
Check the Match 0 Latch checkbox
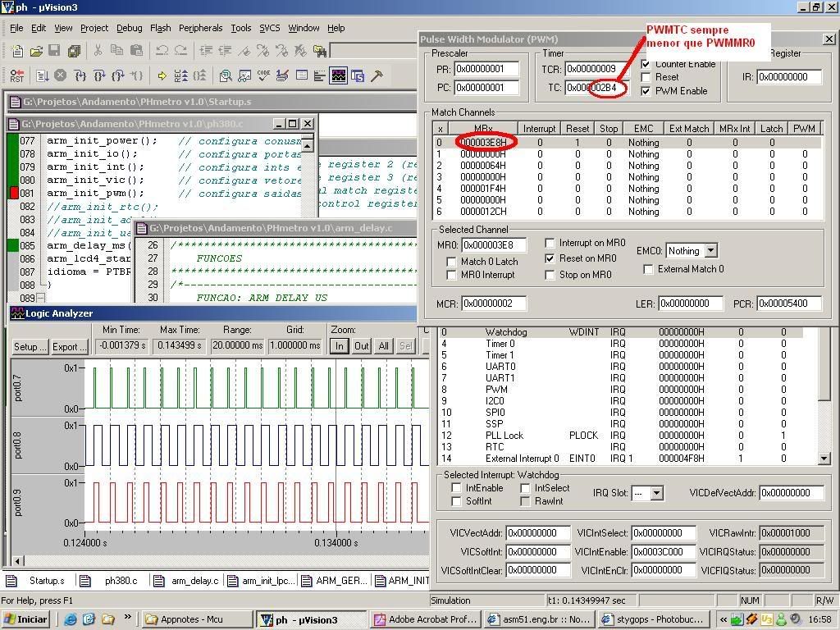coord(451,262)
